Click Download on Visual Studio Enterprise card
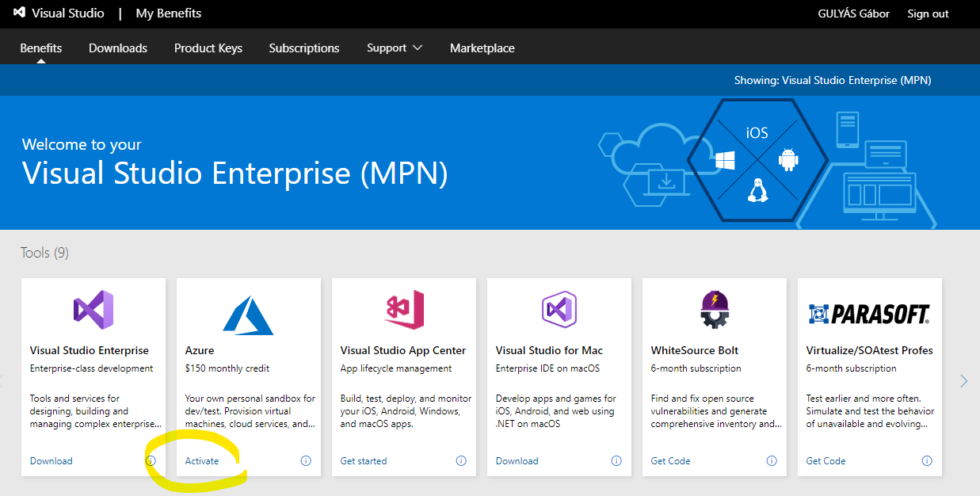Screen dimensions: 980x496 (x=51, y=460)
